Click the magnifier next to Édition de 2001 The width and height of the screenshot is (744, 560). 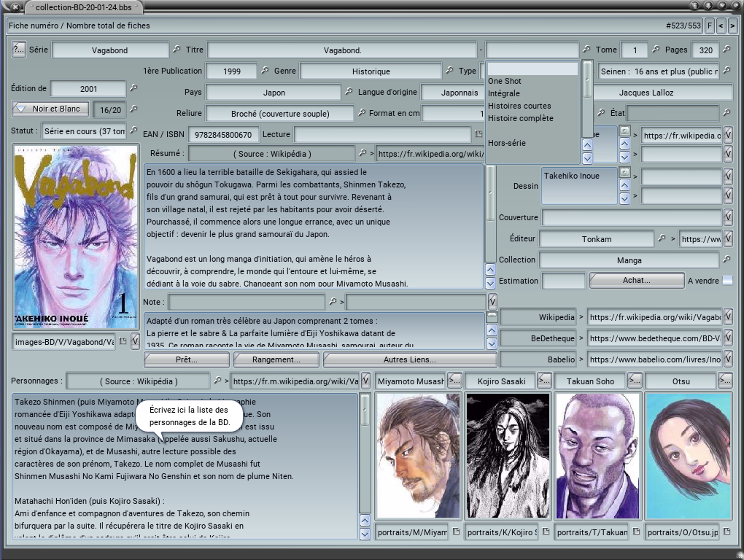(x=133, y=87)
